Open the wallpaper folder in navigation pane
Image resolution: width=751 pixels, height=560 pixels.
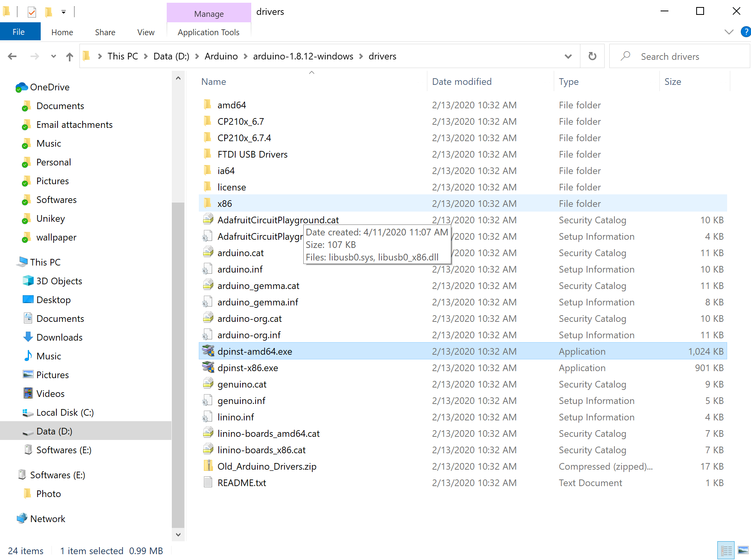tap(56, 237)
